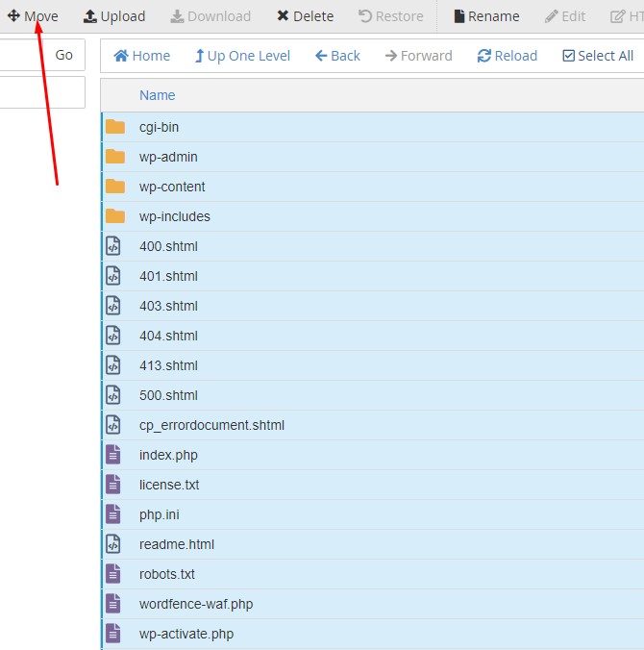This screenshot has height=650, width=644.
Task: Click the Edit toolbar button
Action: pos(565,16)
